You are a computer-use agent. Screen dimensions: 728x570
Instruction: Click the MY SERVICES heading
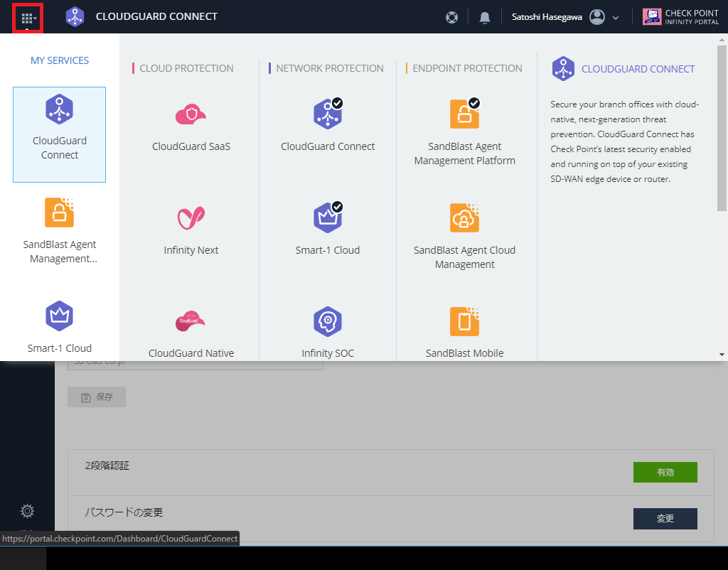[60, 60]
